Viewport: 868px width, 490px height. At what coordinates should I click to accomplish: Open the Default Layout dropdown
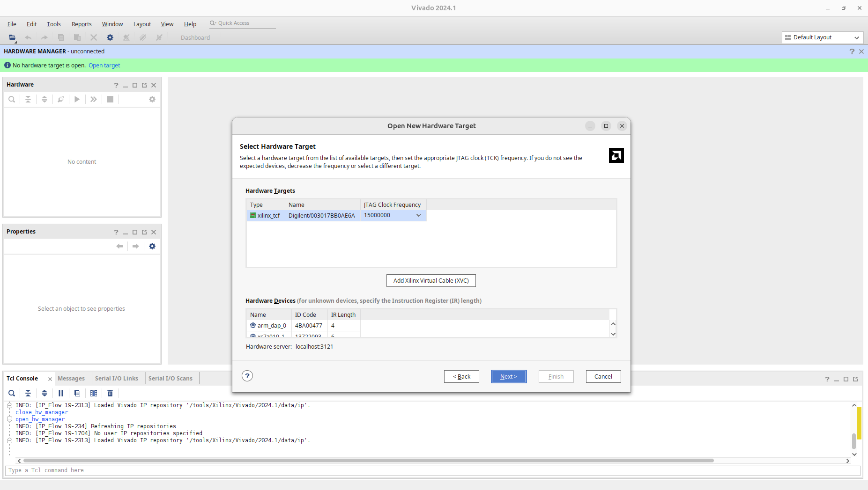823,37
